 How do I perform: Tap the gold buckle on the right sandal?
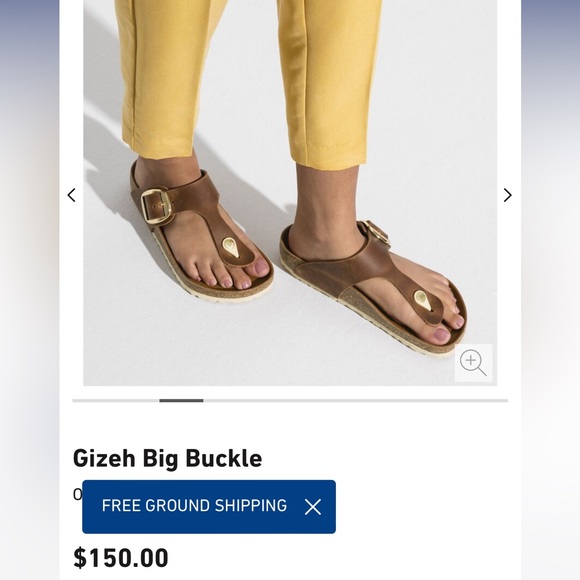[x=377, y=232]
